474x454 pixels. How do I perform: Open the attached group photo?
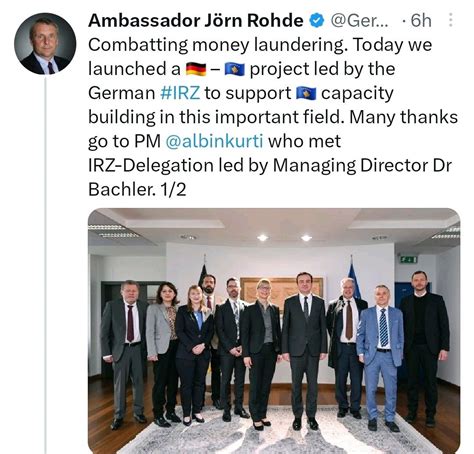(x=274, y=331)
